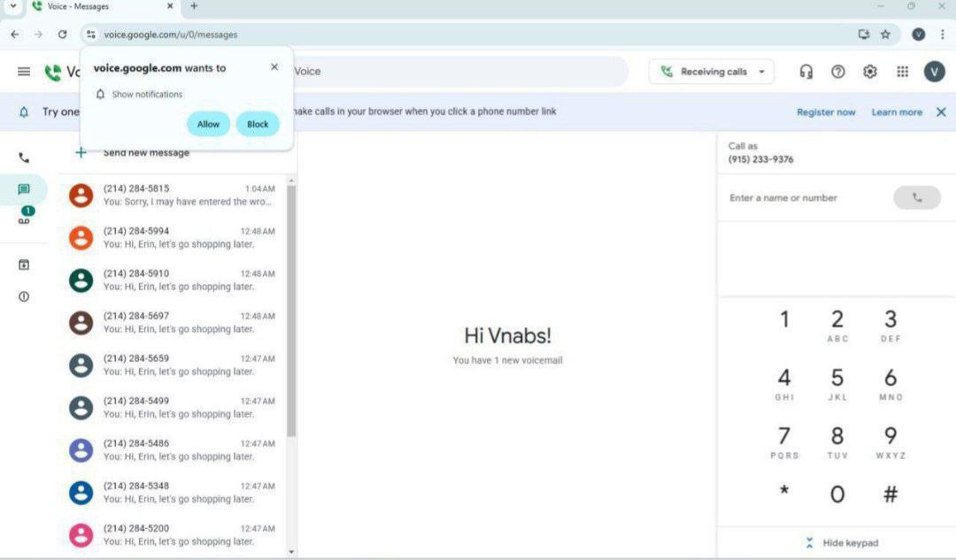The height and width of the screenshot is (560, 956).
Task: Click the 1:04 AM message timestamp
Action: (259, 189)
